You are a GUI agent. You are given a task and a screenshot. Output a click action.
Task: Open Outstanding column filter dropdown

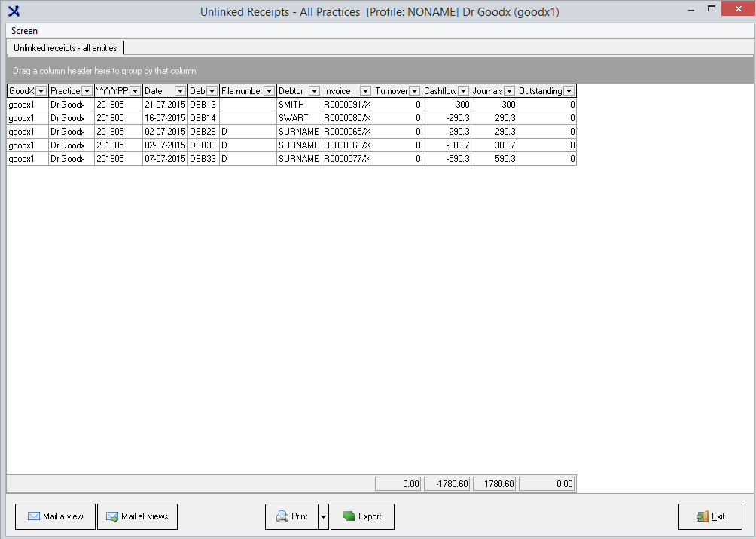coord(569,90)
